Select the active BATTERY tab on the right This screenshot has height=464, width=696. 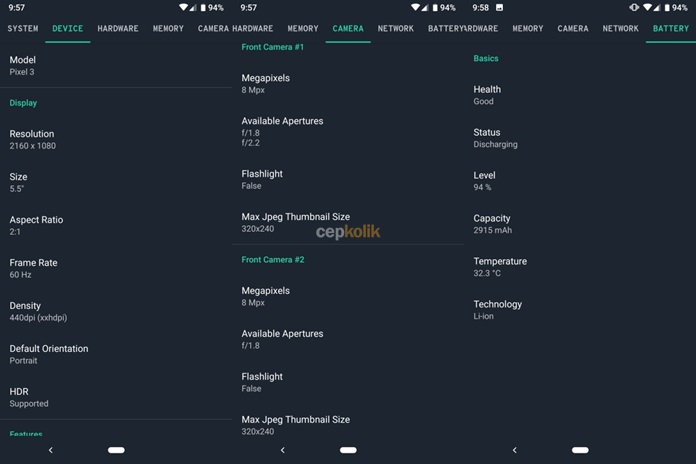(x=671, y=28)
